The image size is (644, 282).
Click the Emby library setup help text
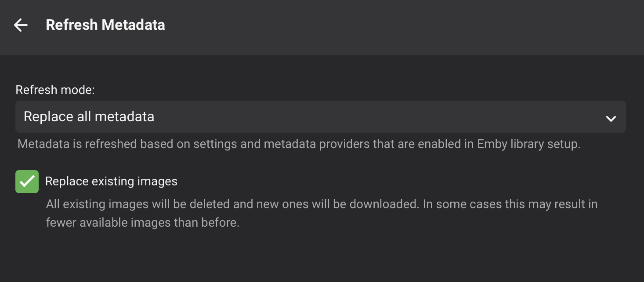click(299, 144)
